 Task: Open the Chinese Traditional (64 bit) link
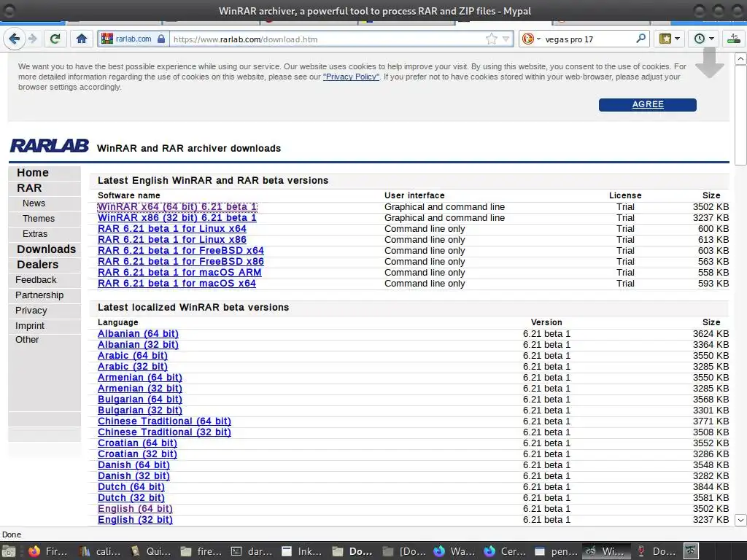[x=164, y=421]
